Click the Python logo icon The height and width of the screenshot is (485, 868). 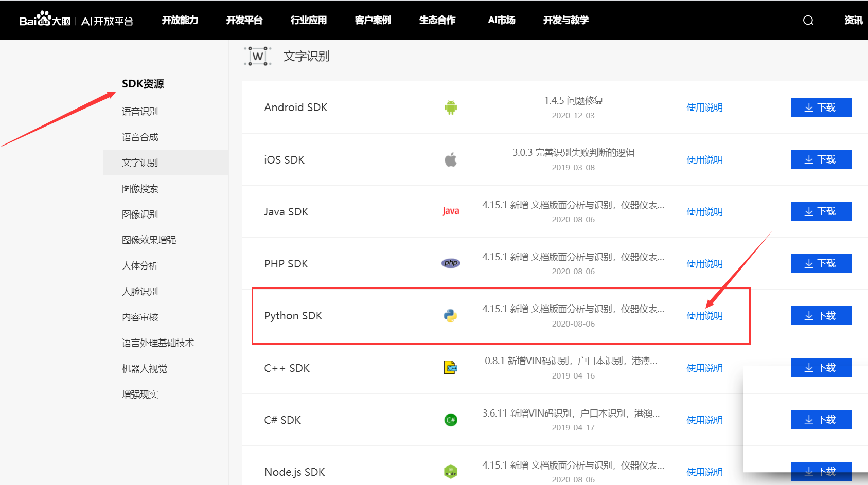(x=451, y=316)
